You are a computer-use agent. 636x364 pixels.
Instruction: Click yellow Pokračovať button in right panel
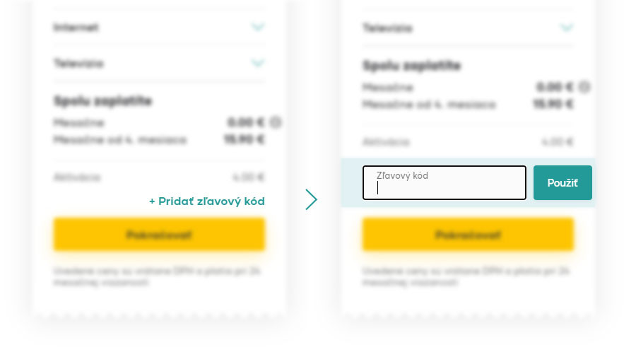tap(468, 235)
